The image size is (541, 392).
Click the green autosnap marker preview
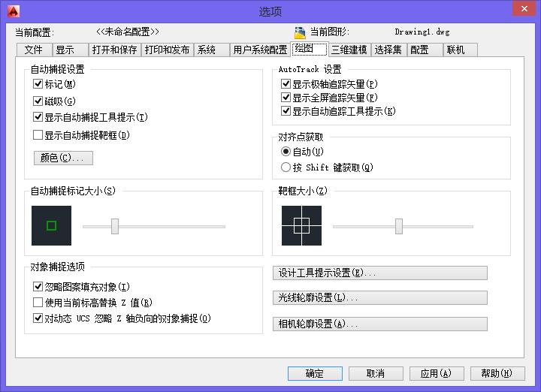pyautogui.click(x=51, y=226)
